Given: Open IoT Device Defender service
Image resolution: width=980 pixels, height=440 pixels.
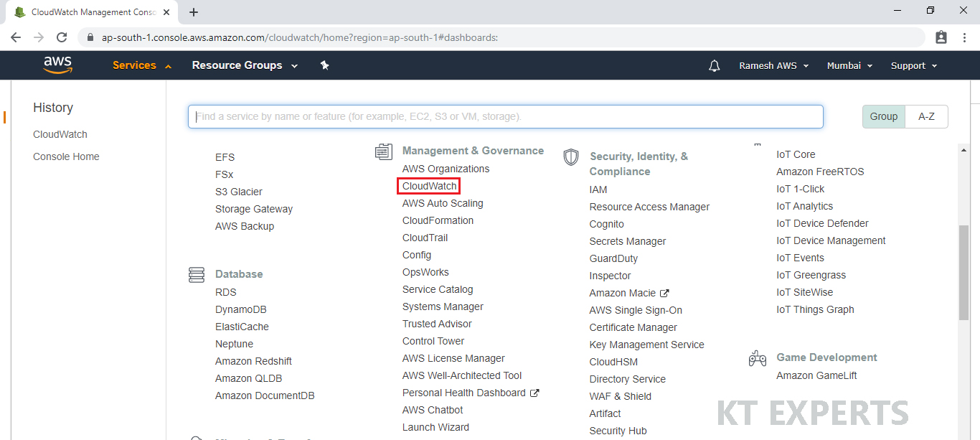Looking at the screenshot, I should (822, 223).
